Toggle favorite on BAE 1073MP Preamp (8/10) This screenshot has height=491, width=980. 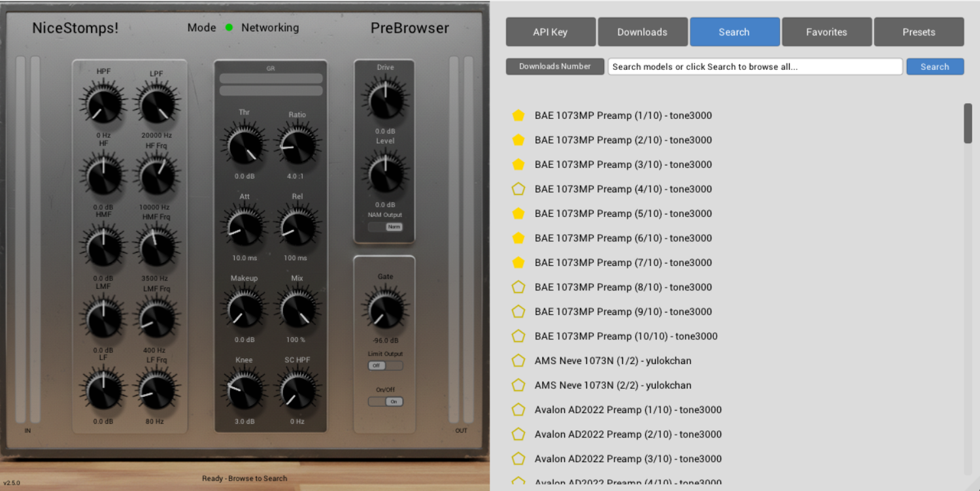518,287
